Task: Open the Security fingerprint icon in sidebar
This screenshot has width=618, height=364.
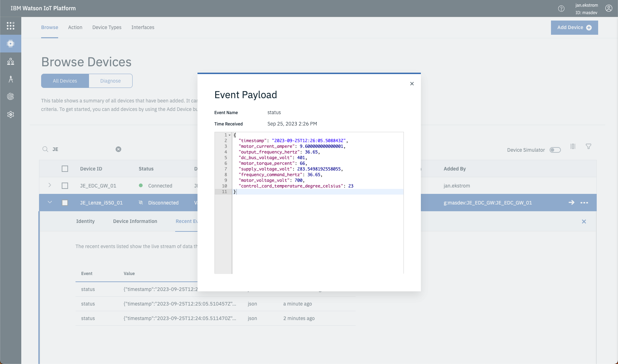Action: [x=11, y=96]
